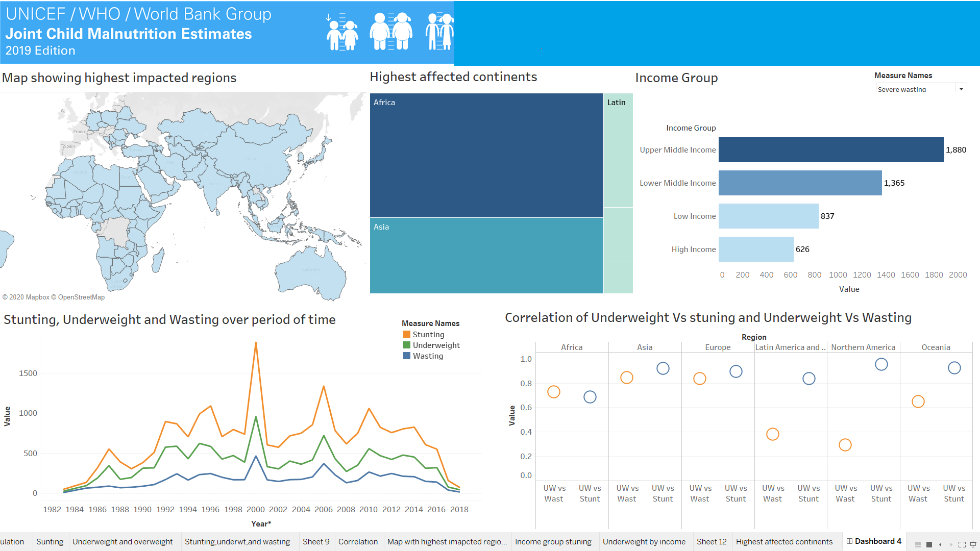This screenshot has width=980, height=551.
Task: Click the full screen brackets icon
Action: pyautogui.click(x=962, y=544)
